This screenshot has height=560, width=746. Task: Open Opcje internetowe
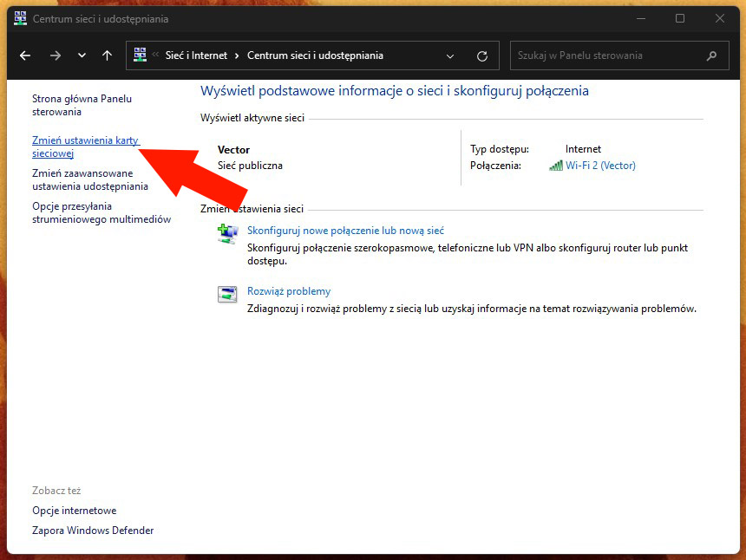(74, 510)
